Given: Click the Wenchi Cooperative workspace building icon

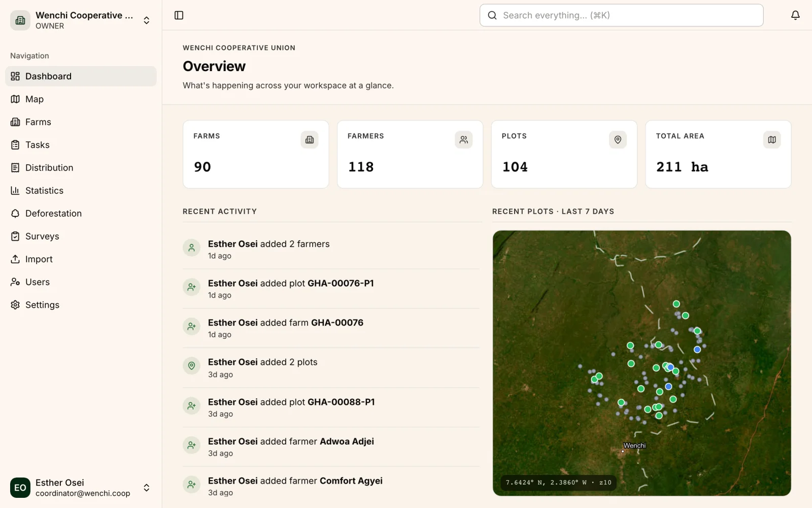Looking at the screenshot, I should [x=20, y=20].
